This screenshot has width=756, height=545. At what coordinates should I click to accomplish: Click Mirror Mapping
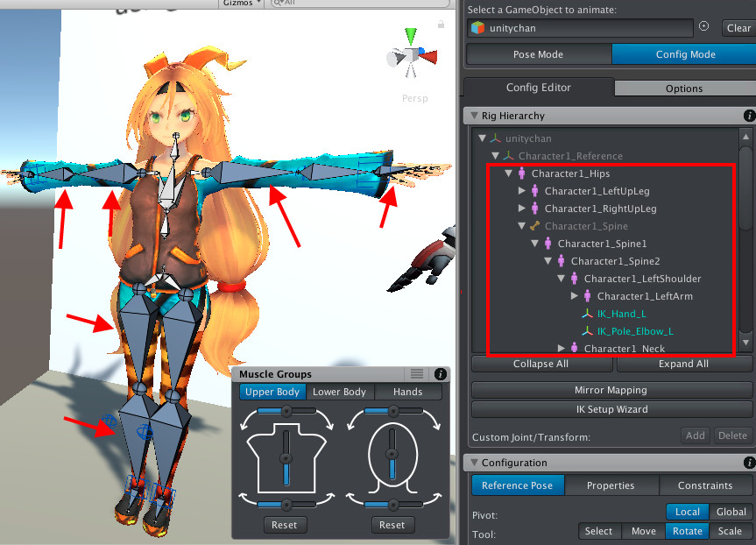coord(611,390)
